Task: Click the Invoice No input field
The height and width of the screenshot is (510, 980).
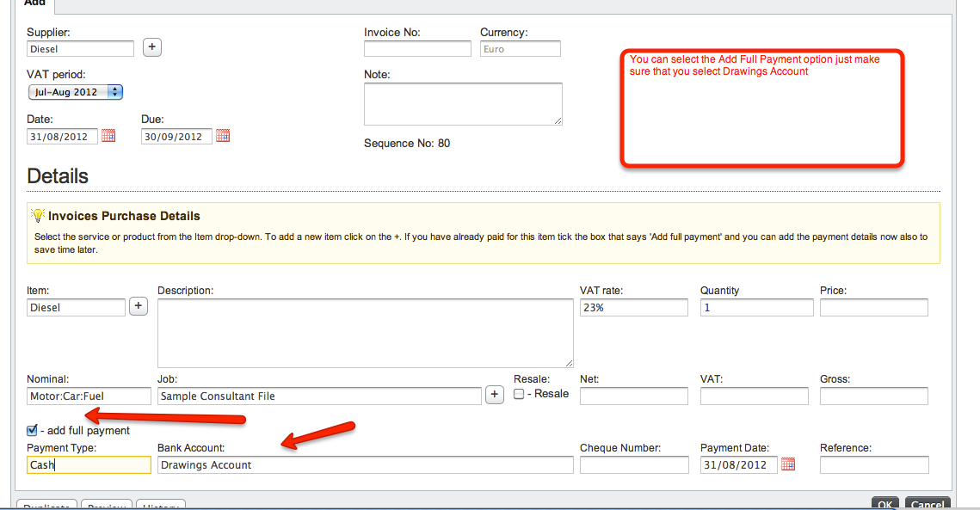Action: pos(417,49)
